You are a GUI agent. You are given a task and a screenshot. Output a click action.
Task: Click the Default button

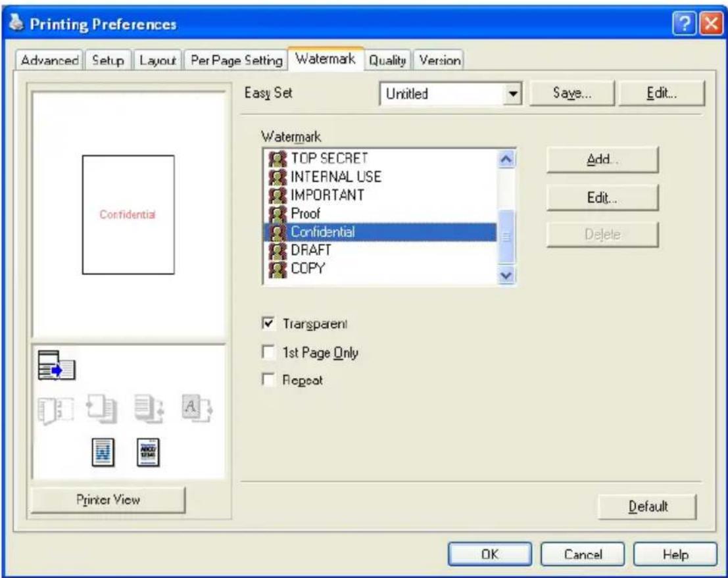click(648, 506)
